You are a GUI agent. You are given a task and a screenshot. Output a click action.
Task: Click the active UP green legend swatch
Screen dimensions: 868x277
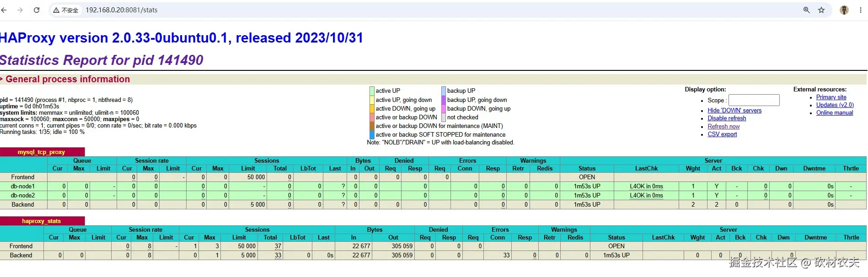point(372,91)
